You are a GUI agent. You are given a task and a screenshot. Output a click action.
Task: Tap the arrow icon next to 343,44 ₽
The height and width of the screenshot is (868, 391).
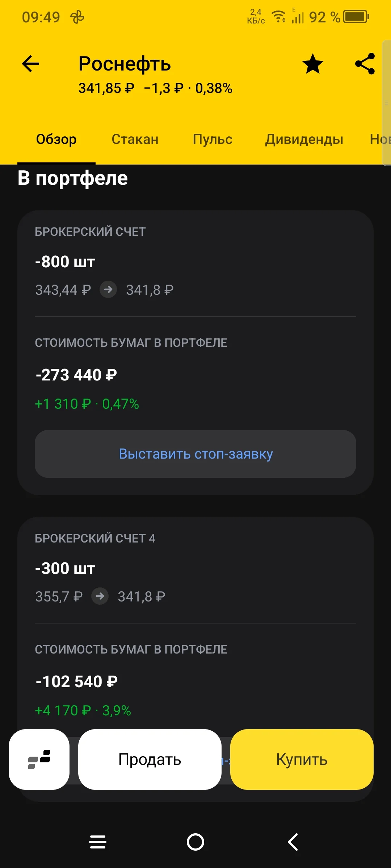click(108, 289)
